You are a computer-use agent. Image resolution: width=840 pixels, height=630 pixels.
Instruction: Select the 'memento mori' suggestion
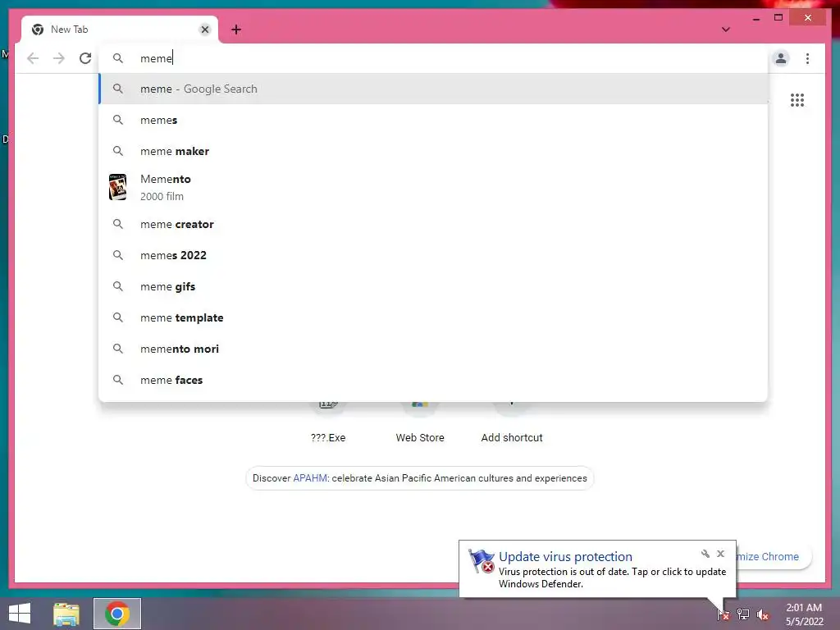(x=433, y=349)
